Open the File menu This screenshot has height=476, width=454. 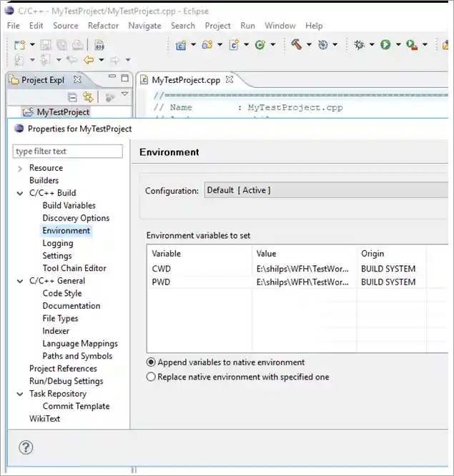tap(14, 26)
